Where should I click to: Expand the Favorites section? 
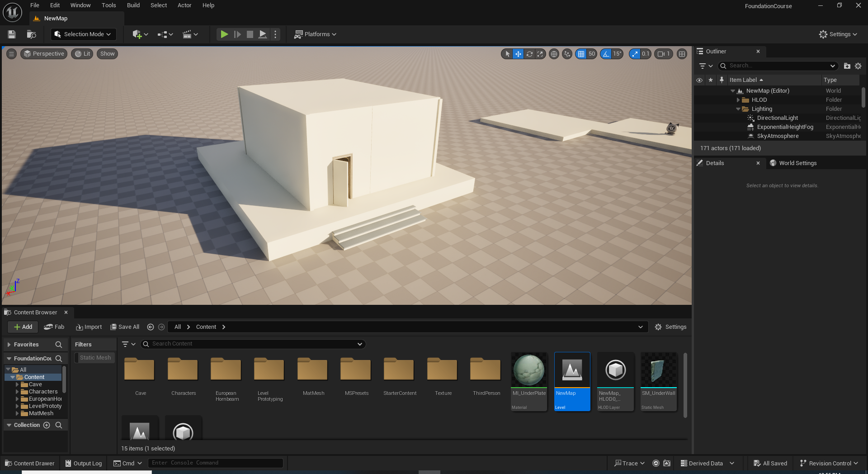point(9,345)
